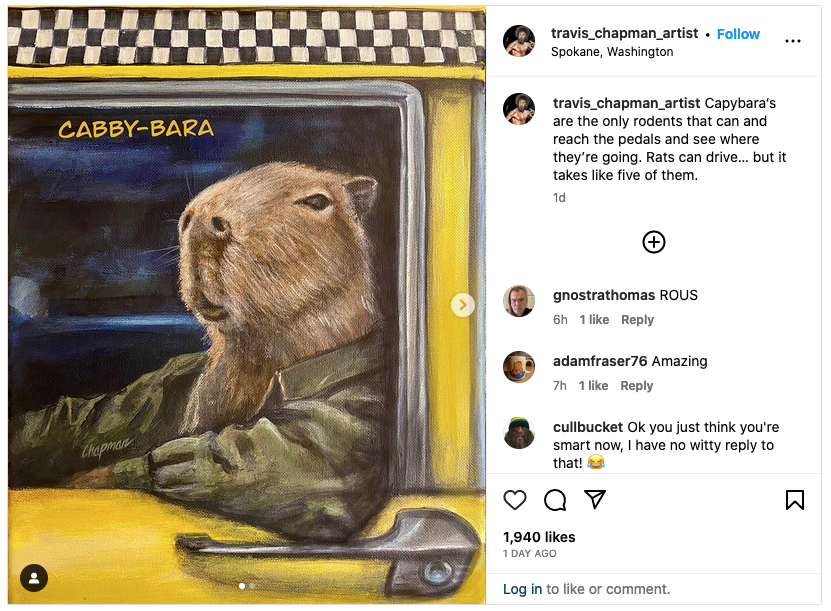Select second carousel dot indicator

[251, 585]
